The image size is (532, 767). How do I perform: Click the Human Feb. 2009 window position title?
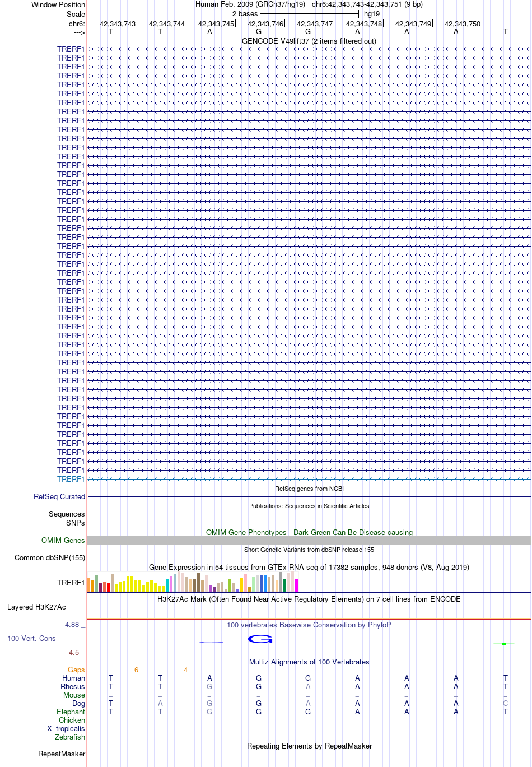[x=309, y=4]
